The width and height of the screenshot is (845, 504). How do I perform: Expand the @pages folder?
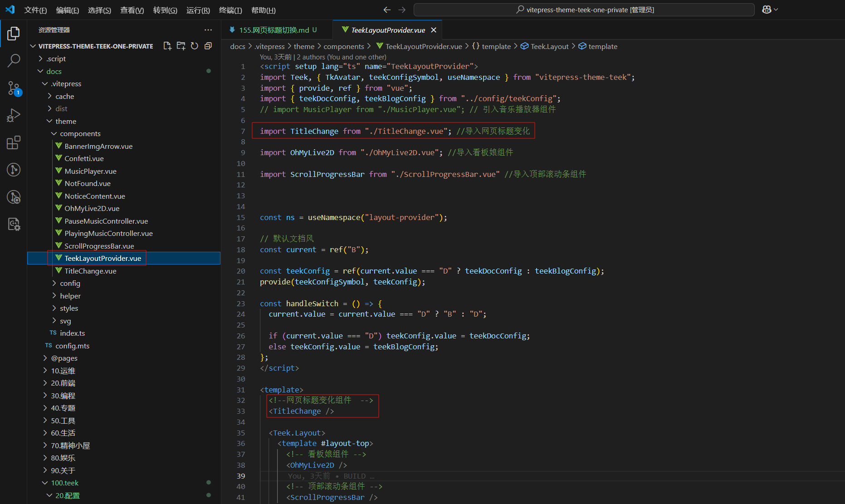click(x=124, y=358)
